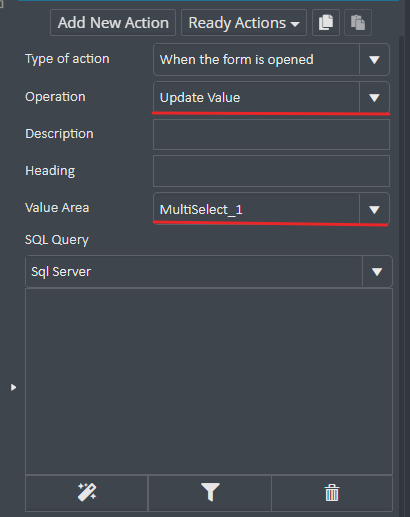
Task: Delete query with the trash icon
Action: click(332, 492)
